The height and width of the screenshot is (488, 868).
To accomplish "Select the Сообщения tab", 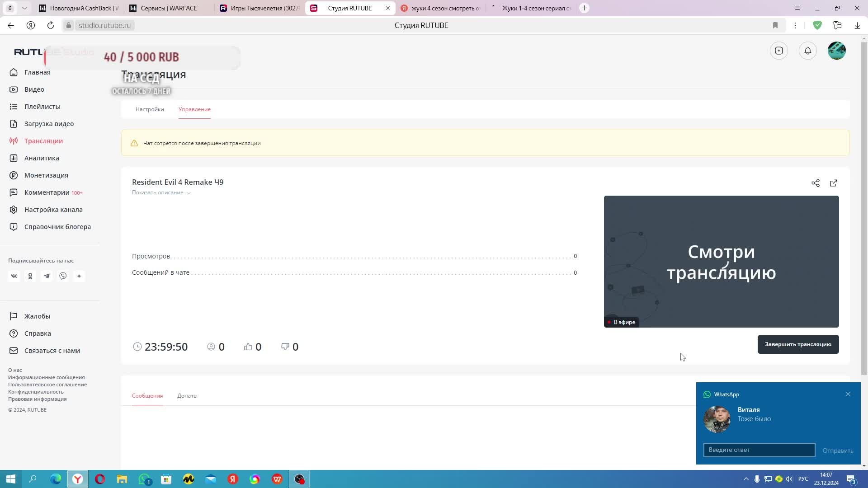I will [x=147, y=396].
